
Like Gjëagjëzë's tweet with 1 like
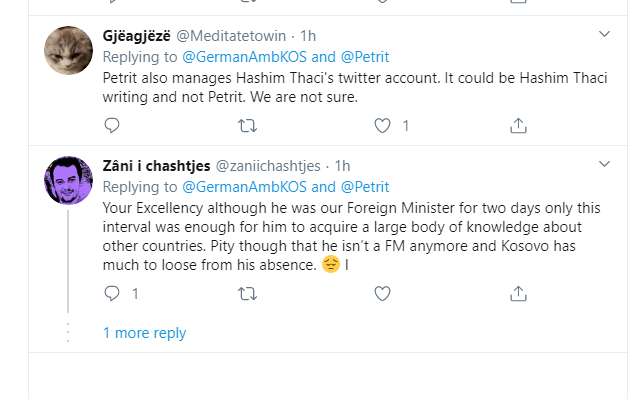click(383, 125)
